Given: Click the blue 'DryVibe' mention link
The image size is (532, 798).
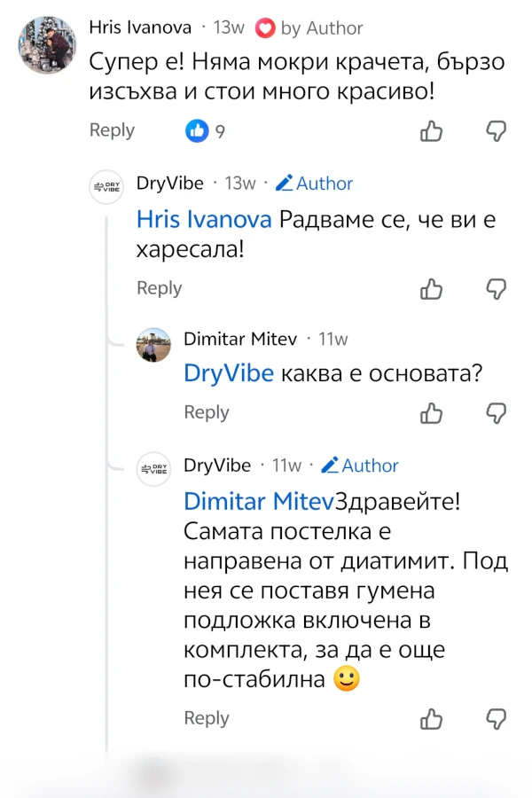Looking at the screenshot, I should (228, 373).
